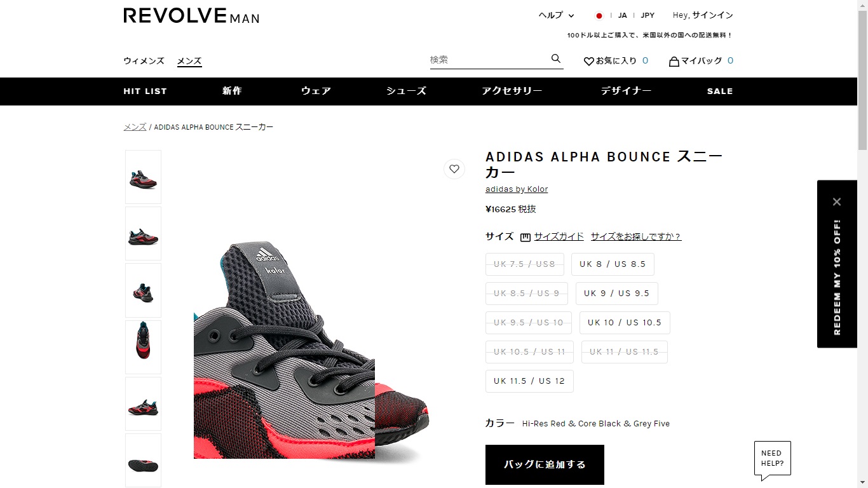Select size UK 8 / US 8.5
868x488 pixels.
(x=613, y=264)
